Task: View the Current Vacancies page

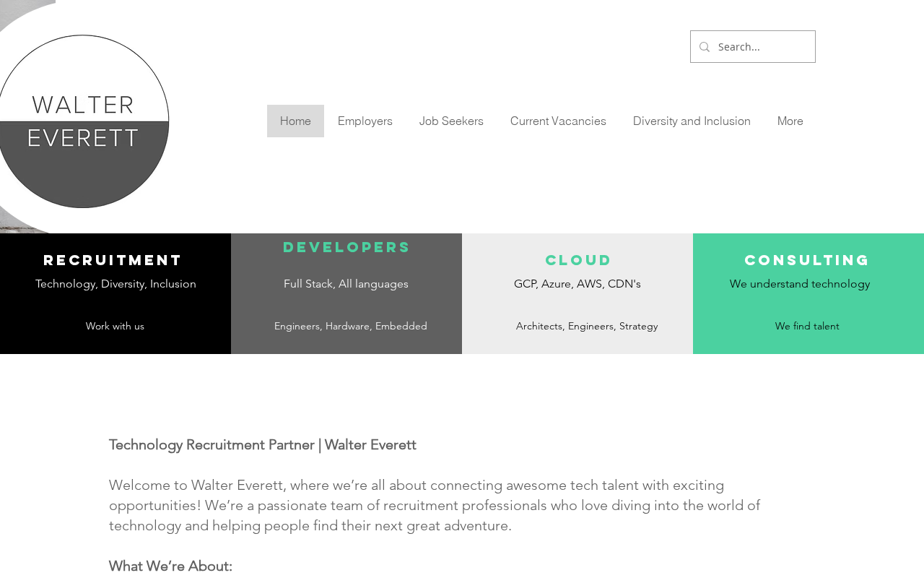Action: pyautogui.click(x=558, y=121)
